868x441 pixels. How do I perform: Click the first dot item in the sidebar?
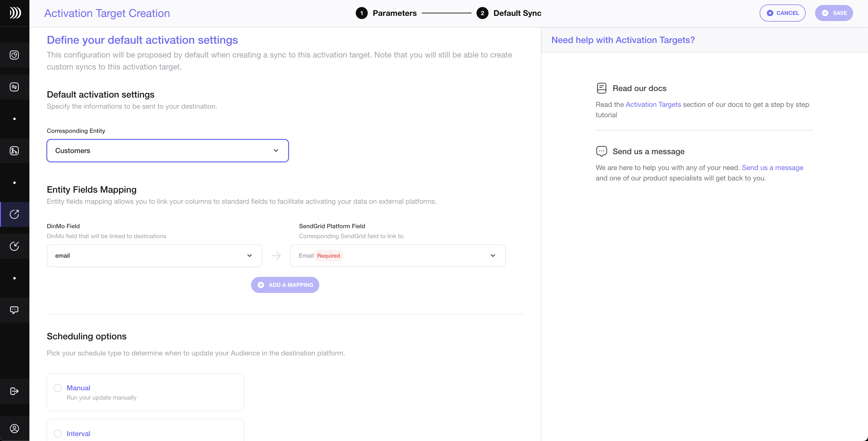click(x=14, y=119)
